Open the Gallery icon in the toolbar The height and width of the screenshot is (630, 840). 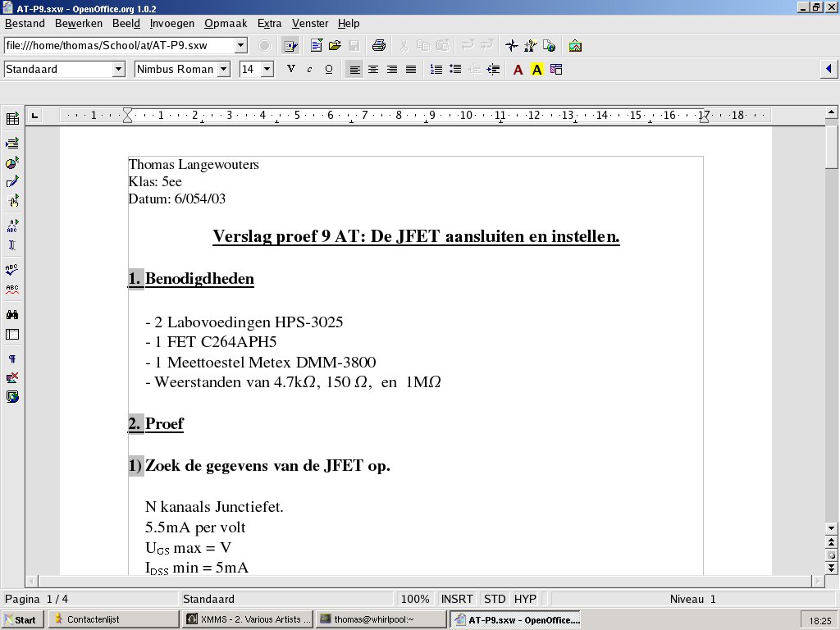point(575,46)
